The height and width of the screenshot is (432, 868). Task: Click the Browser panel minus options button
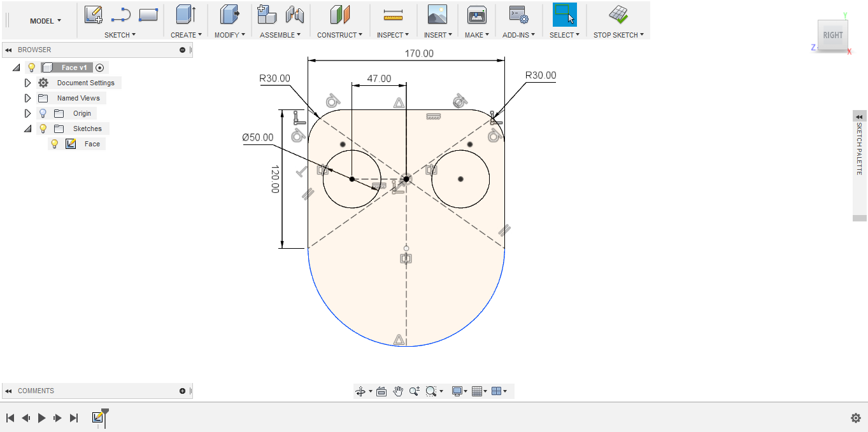pyautogui.click(x=183, y=50)
